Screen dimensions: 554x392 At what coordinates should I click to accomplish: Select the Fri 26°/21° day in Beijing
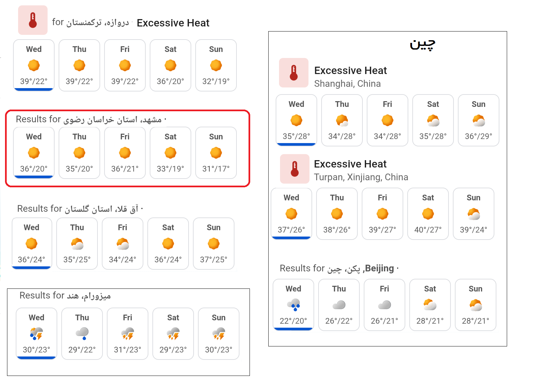385,305
